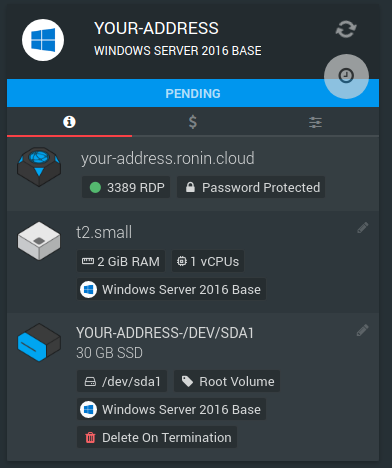Click the white machine cube icon
Viewport: 392px width, 468px height.
pyautogui.click(x=39, y=241)
